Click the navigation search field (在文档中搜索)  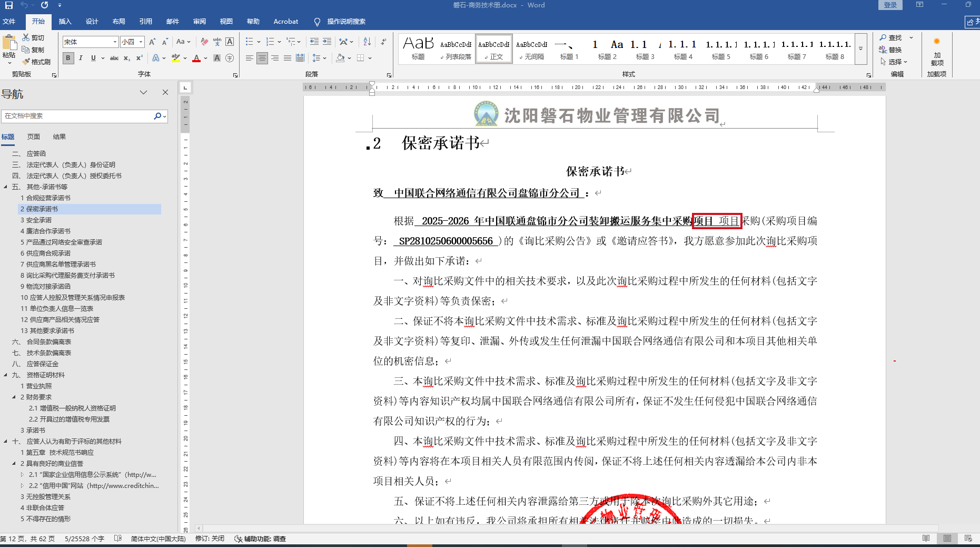(x=77, y=116)
